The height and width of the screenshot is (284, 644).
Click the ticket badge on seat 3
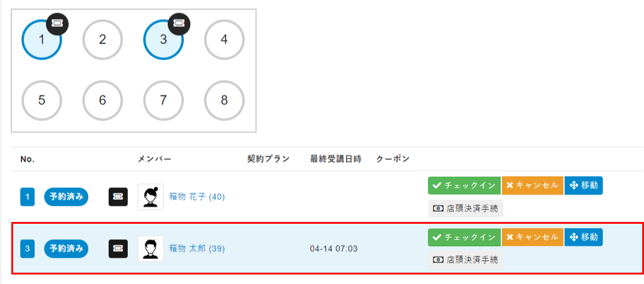(x=179, y=23)
